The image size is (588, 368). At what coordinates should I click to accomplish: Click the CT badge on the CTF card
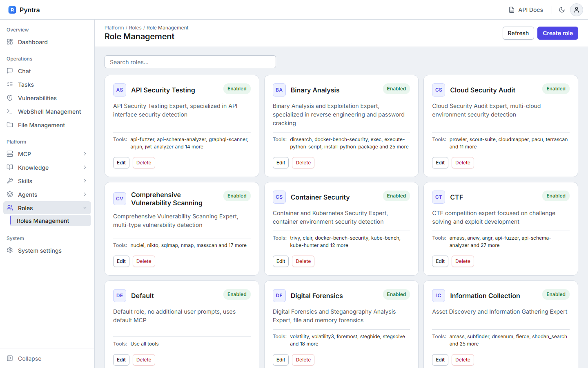pos(439,197)
